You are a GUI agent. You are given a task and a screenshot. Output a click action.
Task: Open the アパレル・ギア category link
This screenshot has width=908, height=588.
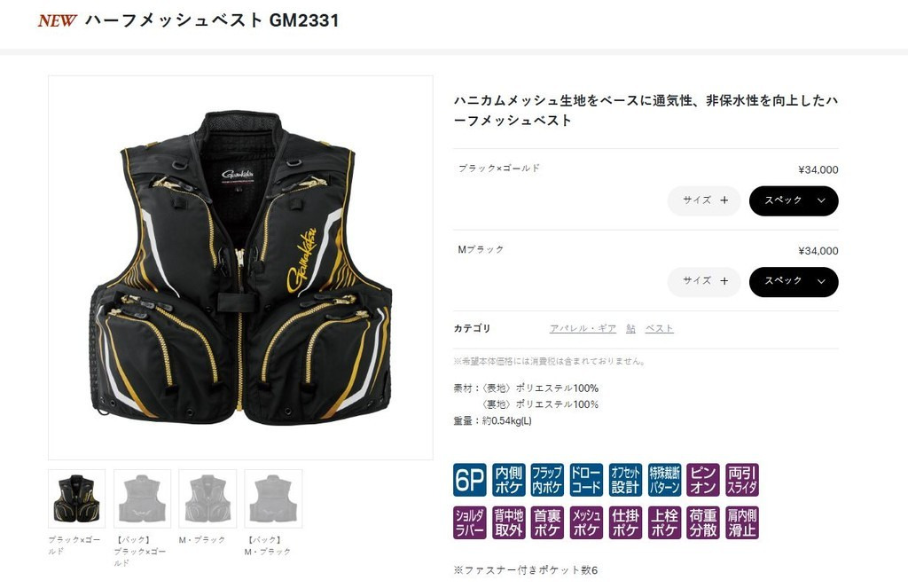583,328
